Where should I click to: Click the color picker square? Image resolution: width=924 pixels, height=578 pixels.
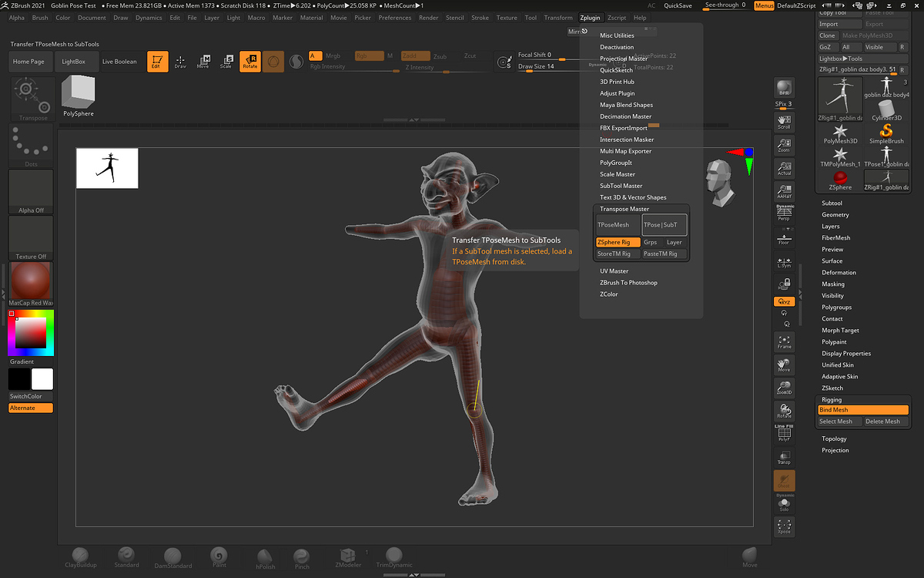coord(30,332)
